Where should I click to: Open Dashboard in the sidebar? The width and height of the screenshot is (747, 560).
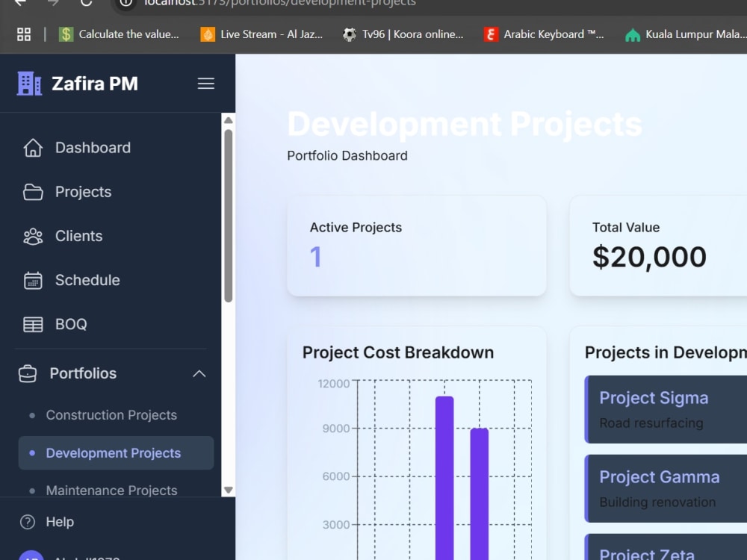point(93,148)
